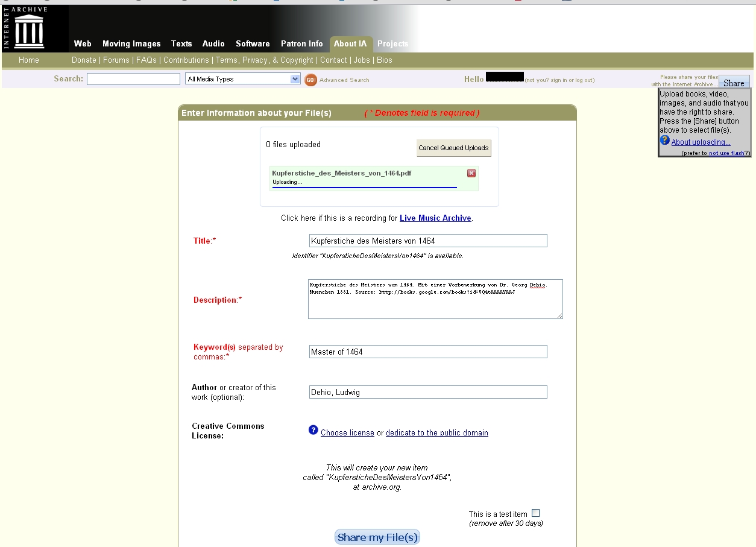
Task: Focus the Search input field
Action: coord(133,79)
